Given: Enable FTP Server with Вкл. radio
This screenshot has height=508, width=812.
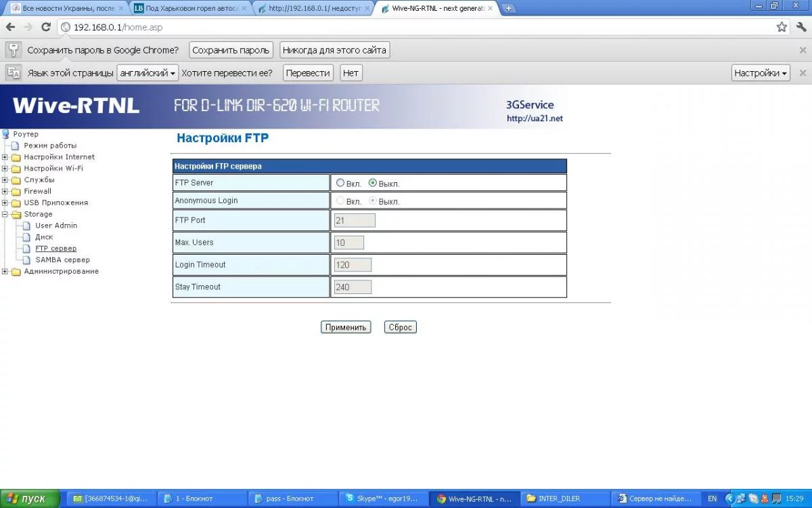Looking at the screenshot, I should coord(340,183).
